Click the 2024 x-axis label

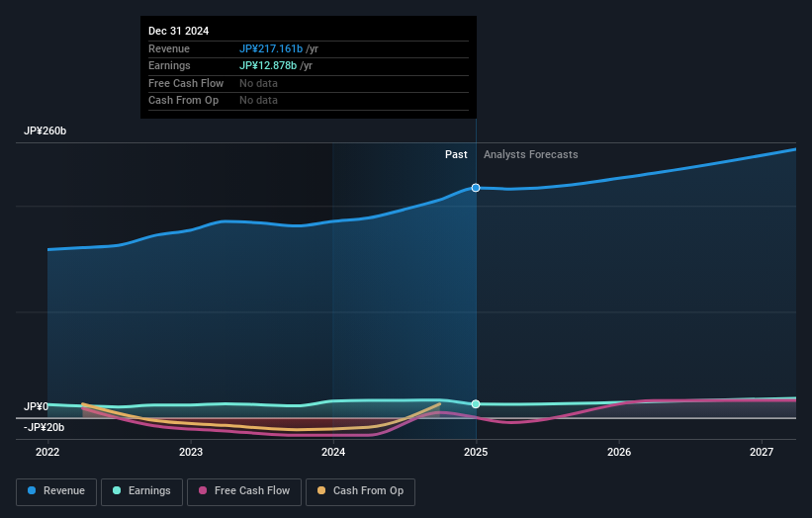[x=333, y=452]
